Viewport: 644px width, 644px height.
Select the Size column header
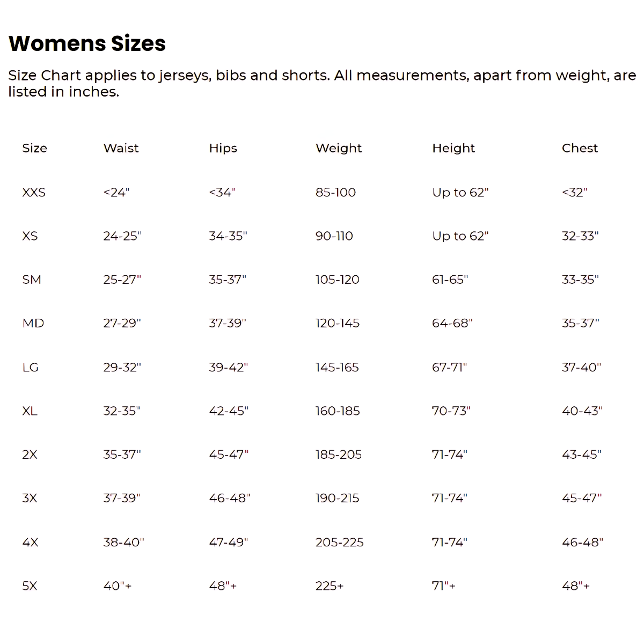click(34, 148)
